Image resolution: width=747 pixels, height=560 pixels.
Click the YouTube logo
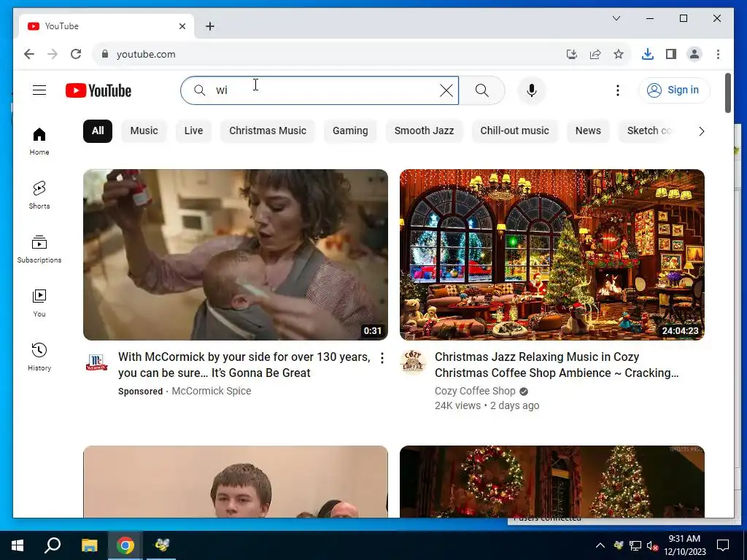pyautogui.click(x=98, y=90)
